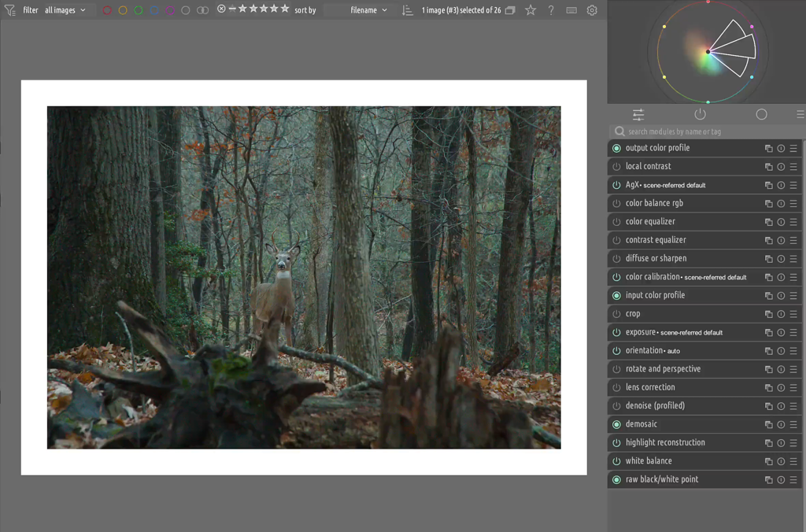This screenshot has width=806, height=532.
Task: Click the rejected images filter icon
Action: pos(221,9)
